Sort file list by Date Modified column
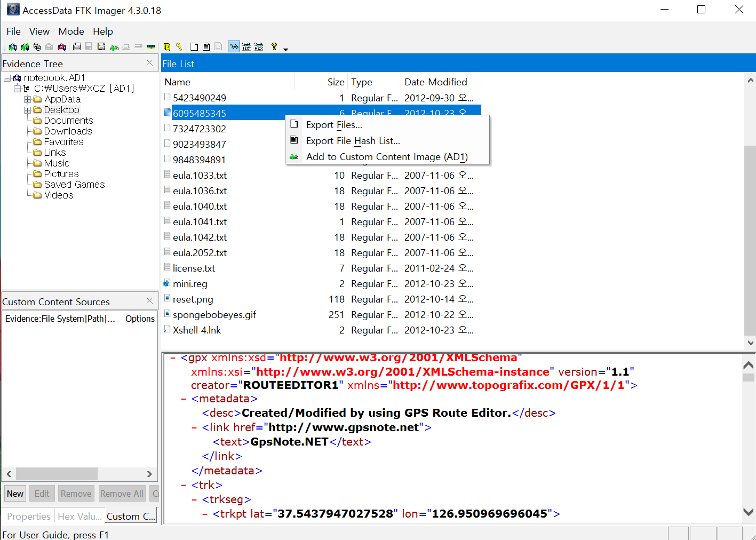 click(x=441, y=82)
